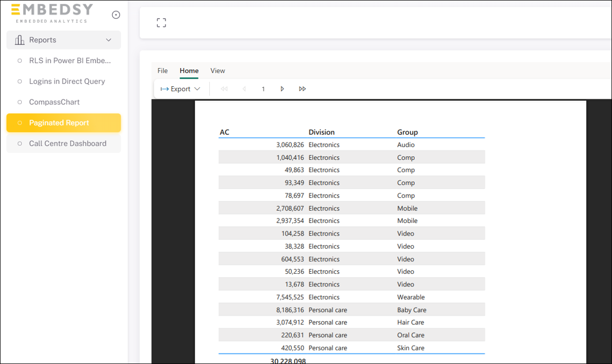Screen dimensions: 612x364
Task: Jump to the first page of the report
Action: coord(224,88)
